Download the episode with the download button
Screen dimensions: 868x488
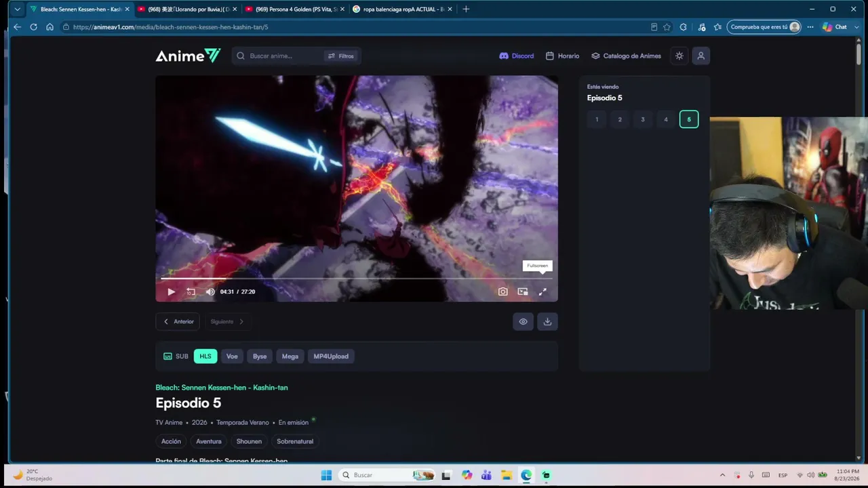tap(547, 322)
